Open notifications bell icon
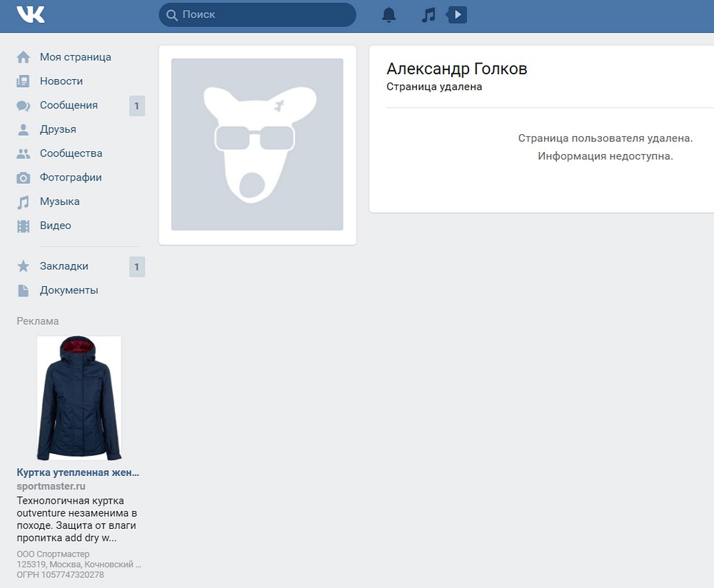Screen dimensions: 714x588 click(388, 15)
